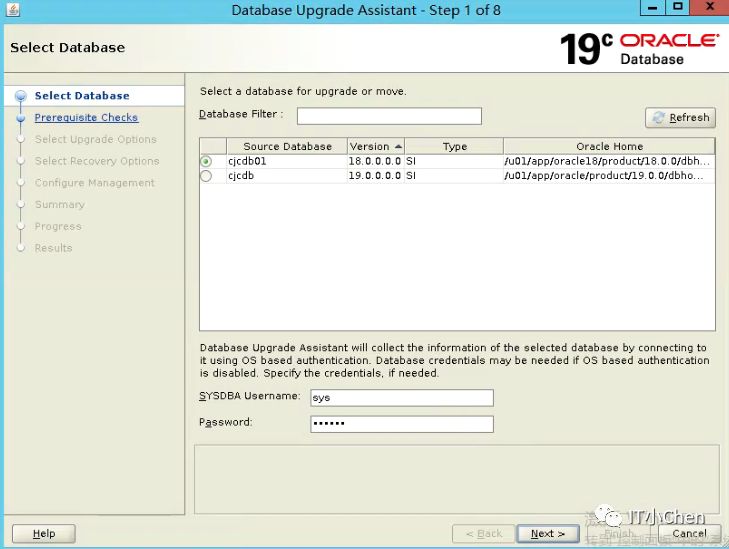729x549 pixels.
Task: Click version 19.0.0.0.0 cell
Action: (x=375, y=176)
